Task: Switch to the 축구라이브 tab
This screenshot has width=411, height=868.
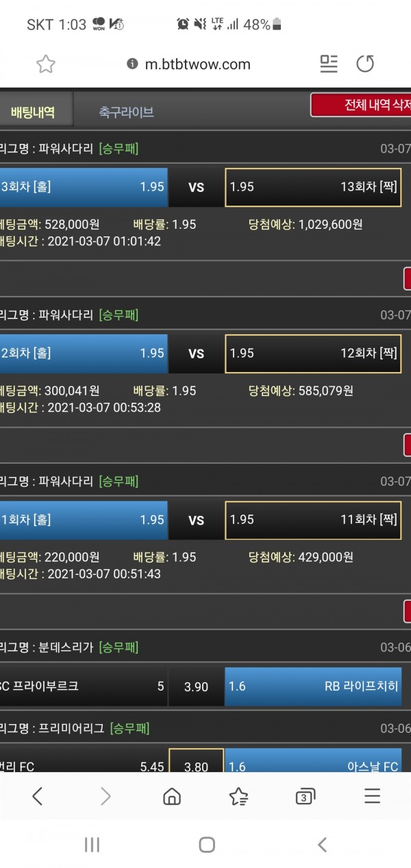Action: pyautogui.click(x=126, y=112)
